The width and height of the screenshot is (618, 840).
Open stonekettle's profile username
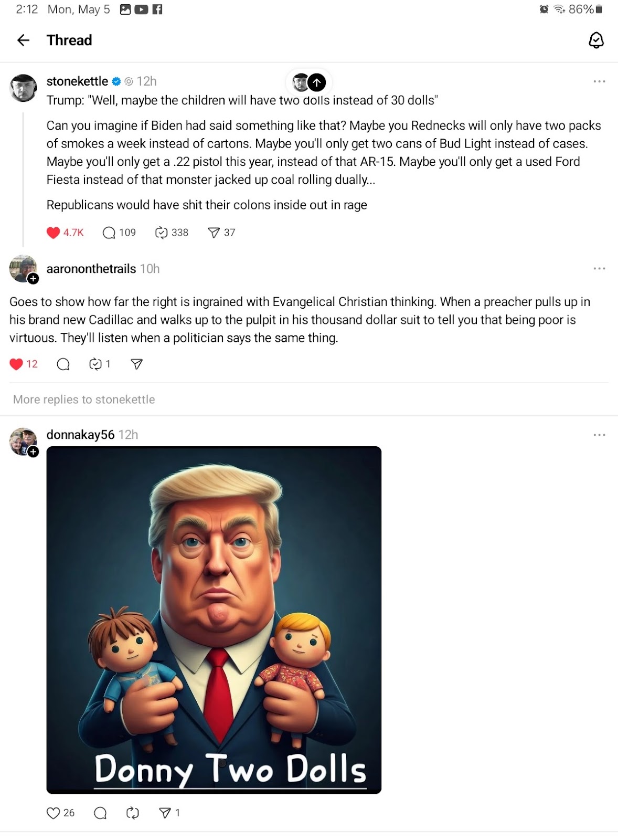point(77,81)
